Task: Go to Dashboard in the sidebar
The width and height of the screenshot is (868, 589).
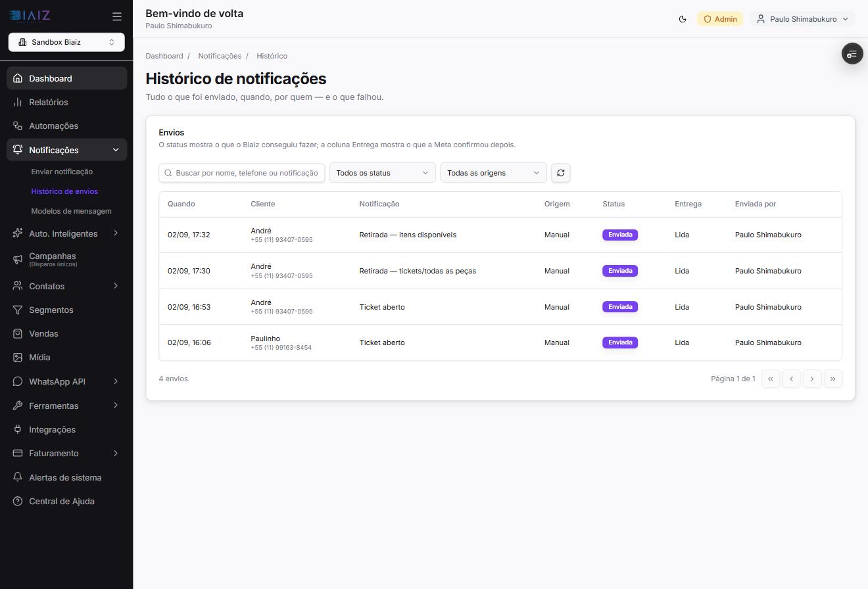Action: 66,78
